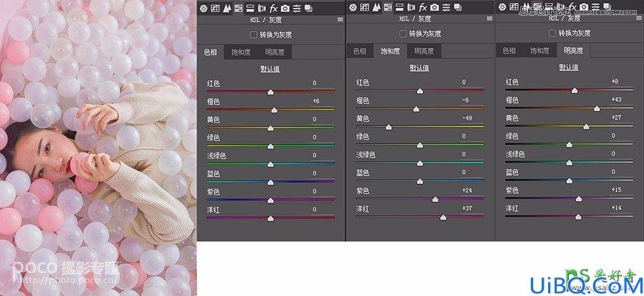Open Basic tab icon in Saturation panel

coord(353,7)
